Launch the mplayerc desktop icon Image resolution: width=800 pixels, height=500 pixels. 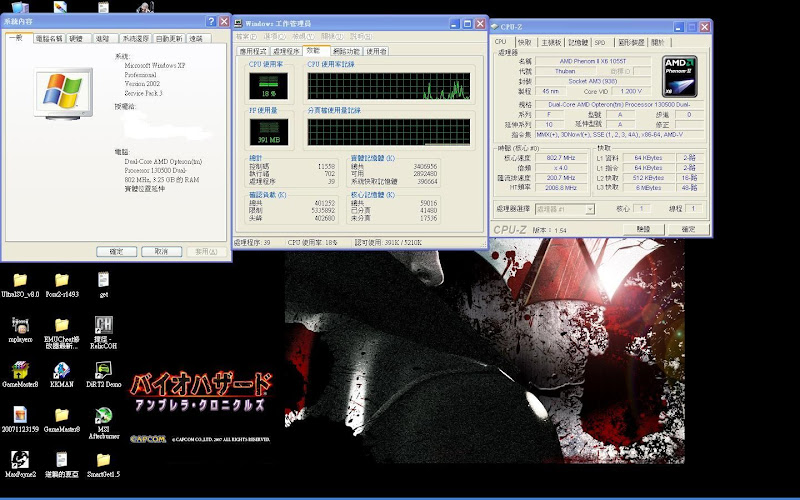[20, 325]
